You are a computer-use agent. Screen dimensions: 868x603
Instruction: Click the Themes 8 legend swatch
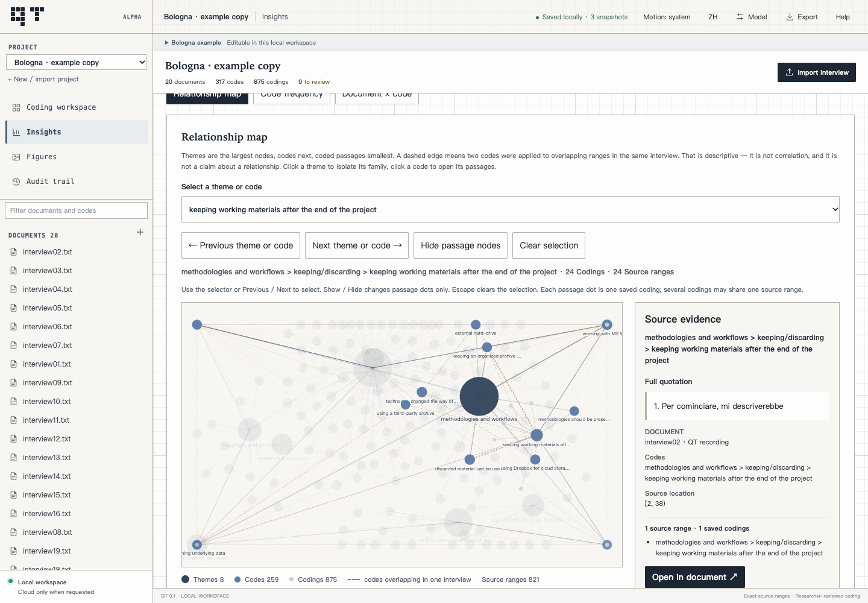pyautogui.click(x=186, y=579)
